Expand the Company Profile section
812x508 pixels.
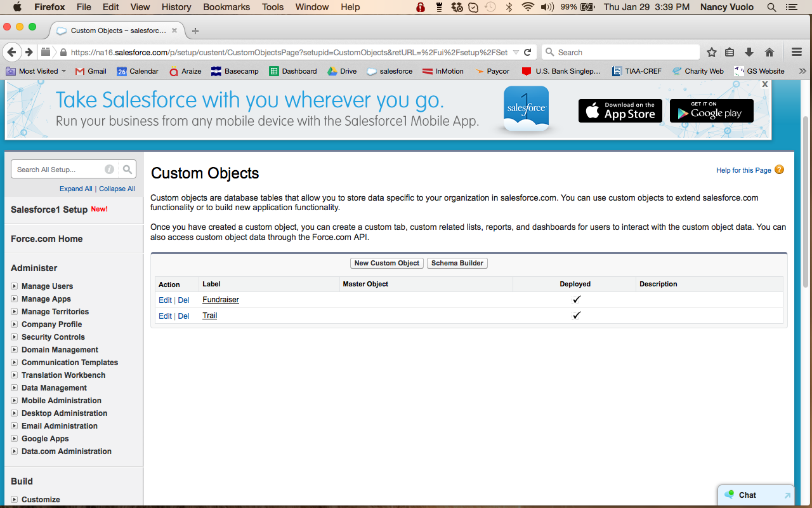15,324
